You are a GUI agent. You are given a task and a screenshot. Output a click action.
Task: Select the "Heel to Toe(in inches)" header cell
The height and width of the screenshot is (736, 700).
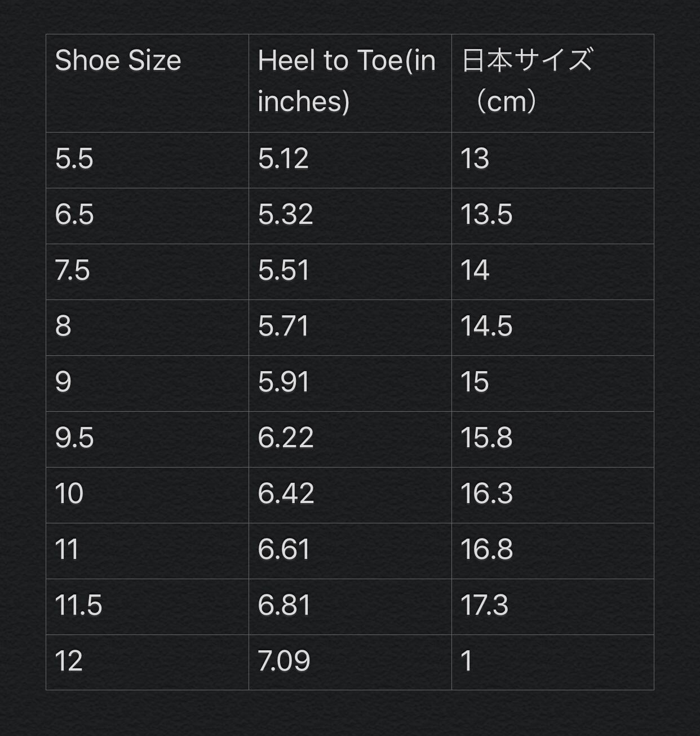pos(349,83)
